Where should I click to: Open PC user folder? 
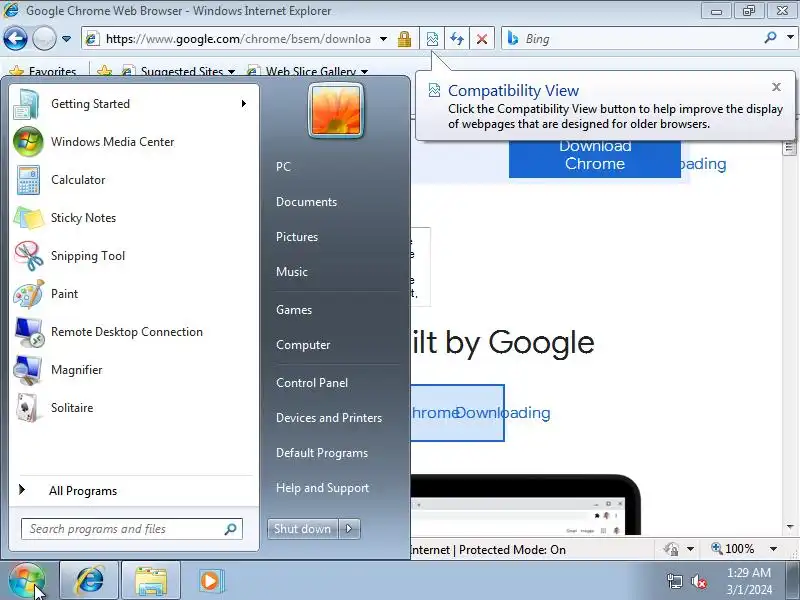283,167
